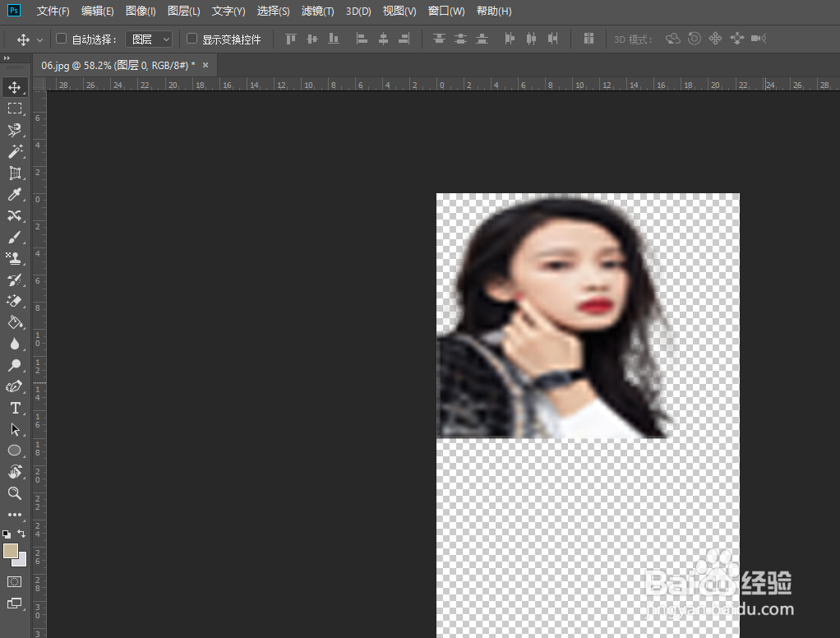Viewport: 840px width, 638px height.
Task: Open the 图层 auto-select dropdown
Action: point(149,39)
